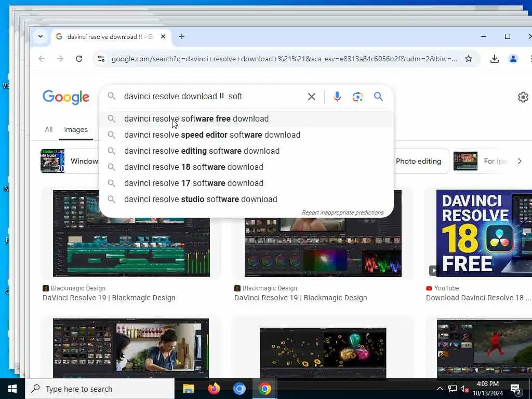Screen dimensions: 532x399
Task: Open the notification center icon
Action: pyautogui.click(x=516, y=389)
